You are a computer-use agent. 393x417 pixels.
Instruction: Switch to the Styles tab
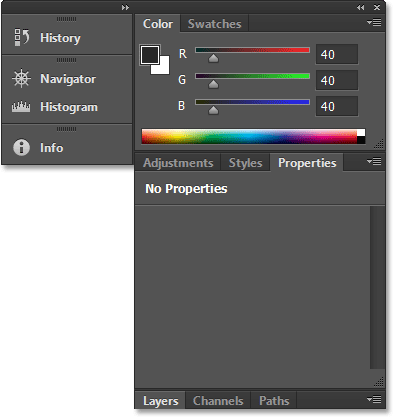coord(245,163)
